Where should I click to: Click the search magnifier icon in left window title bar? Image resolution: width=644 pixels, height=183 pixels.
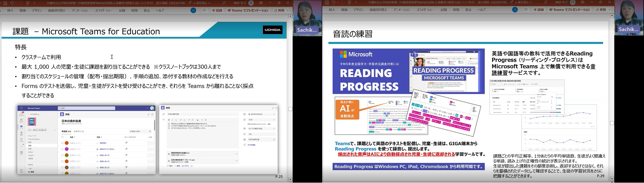click(x=224, y=3)
